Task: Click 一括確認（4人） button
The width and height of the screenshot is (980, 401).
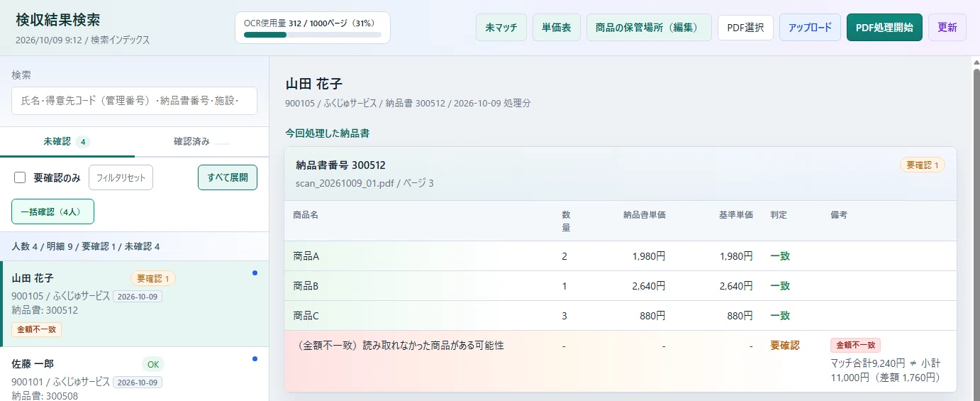Action: (52, 212)
